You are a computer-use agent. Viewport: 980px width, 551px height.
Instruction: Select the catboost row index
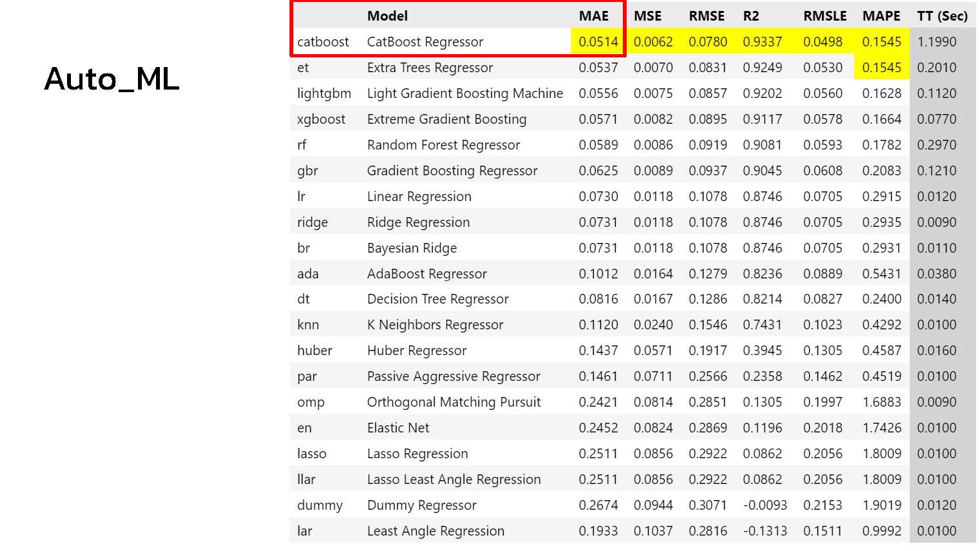pyautogui.click(x=323, y=42)
